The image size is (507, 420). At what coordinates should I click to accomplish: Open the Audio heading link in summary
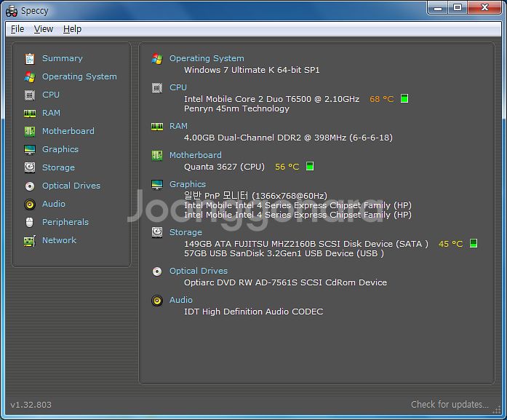181,300
